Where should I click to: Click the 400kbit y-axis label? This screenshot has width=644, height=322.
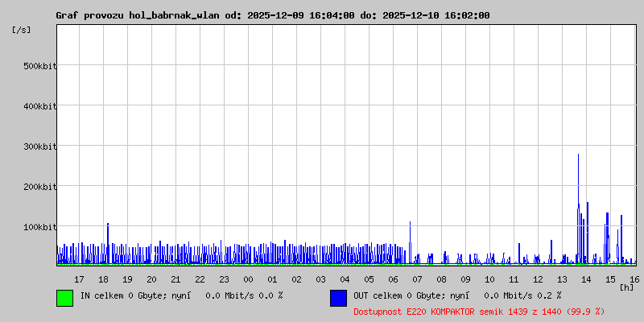click(x=39, y=106)
